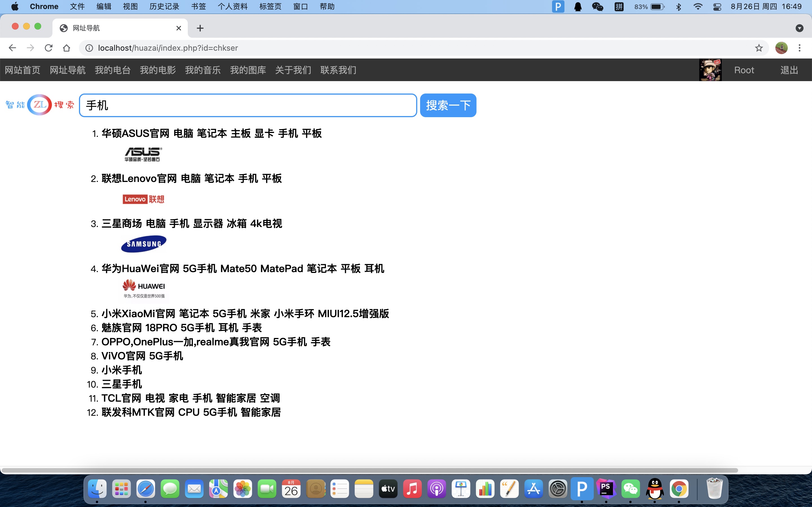The image size is (812, 507).
Task: Click the ASUS logo image
Action: pyautogui.click(x=143, y=154)
